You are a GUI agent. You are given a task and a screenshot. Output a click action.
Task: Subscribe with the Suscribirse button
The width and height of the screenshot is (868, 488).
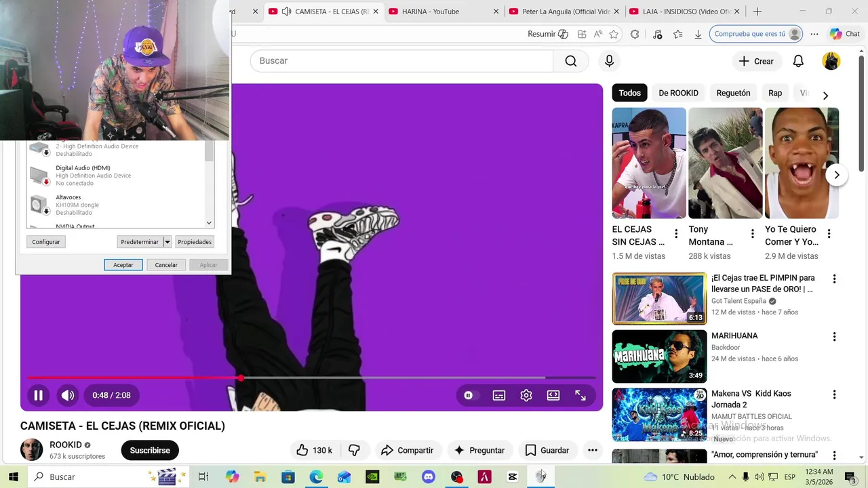click(150, 450)
